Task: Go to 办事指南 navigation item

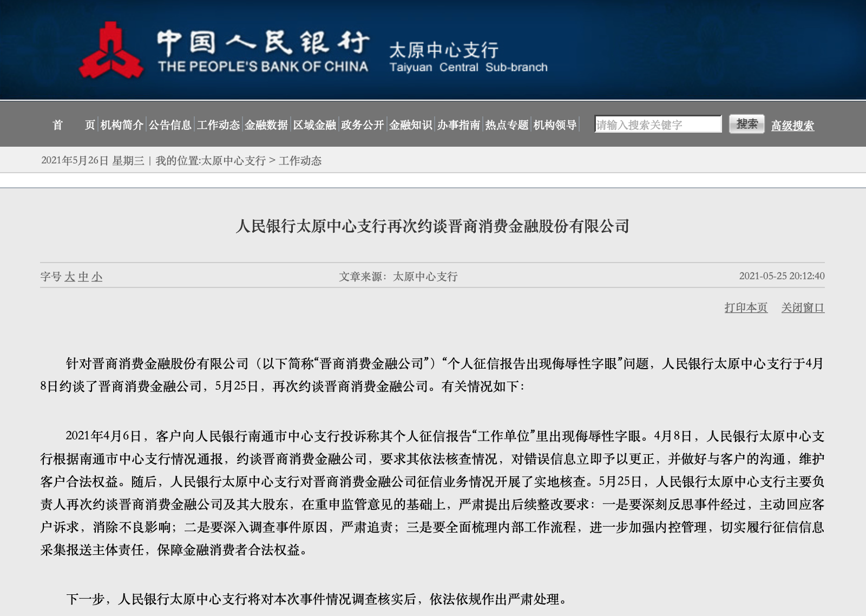Action: tap(459, 125)
